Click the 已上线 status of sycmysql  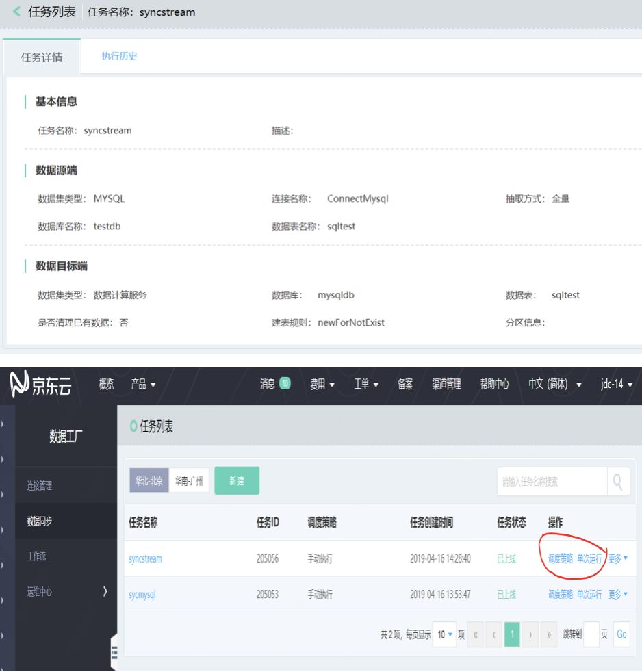pyautogui.click(x=506, y=595)
